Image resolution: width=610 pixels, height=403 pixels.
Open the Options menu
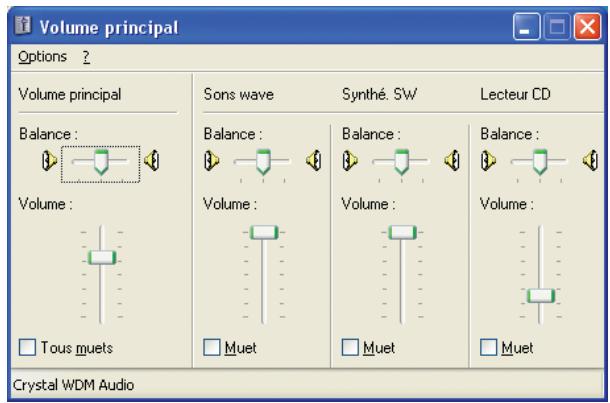coord(42,55)
